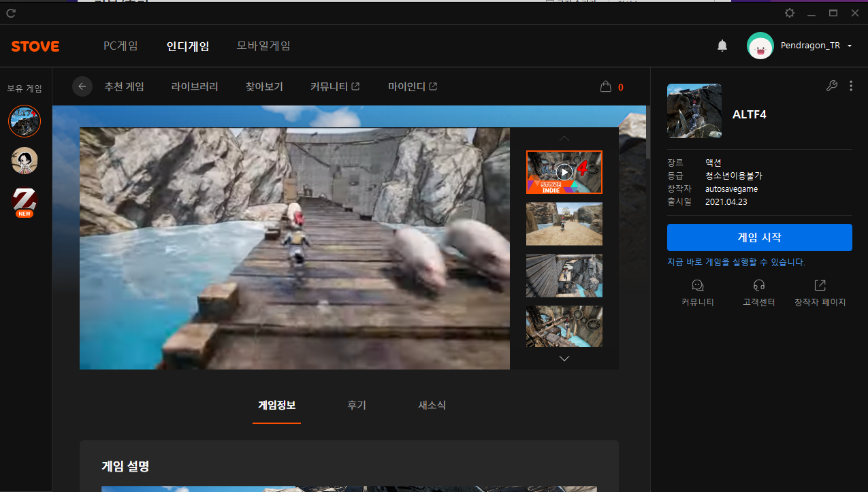Open the settings gear in title bar
The image size is (868, 492).
click(790, 13)
